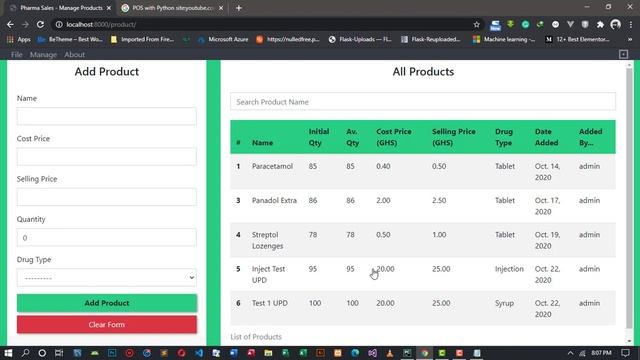This screenshot has width=640, height=360.
Task: Open the Manage menu
Action: 43,54
